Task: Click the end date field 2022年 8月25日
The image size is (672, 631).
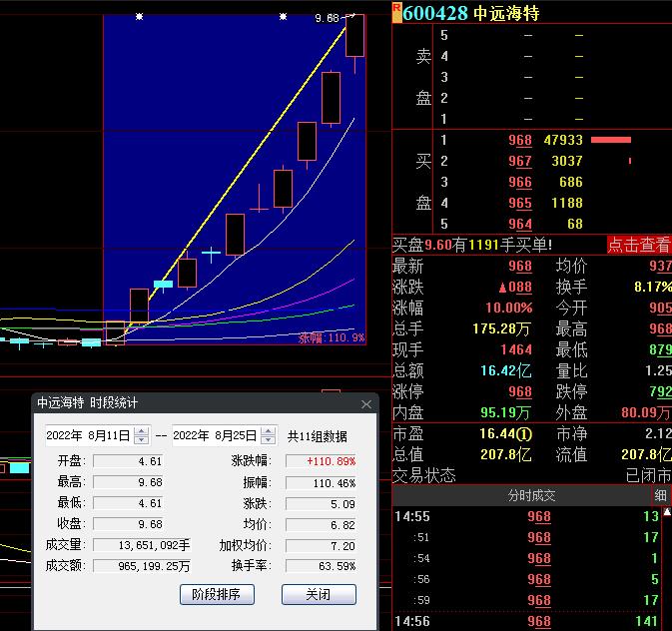Action: [x=215, y=436]
